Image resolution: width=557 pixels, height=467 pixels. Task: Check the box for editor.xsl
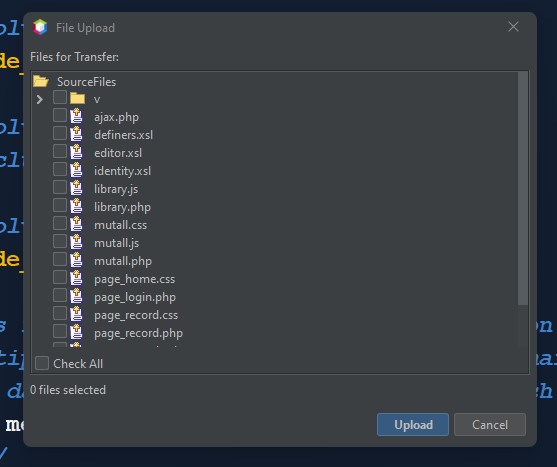60,151
